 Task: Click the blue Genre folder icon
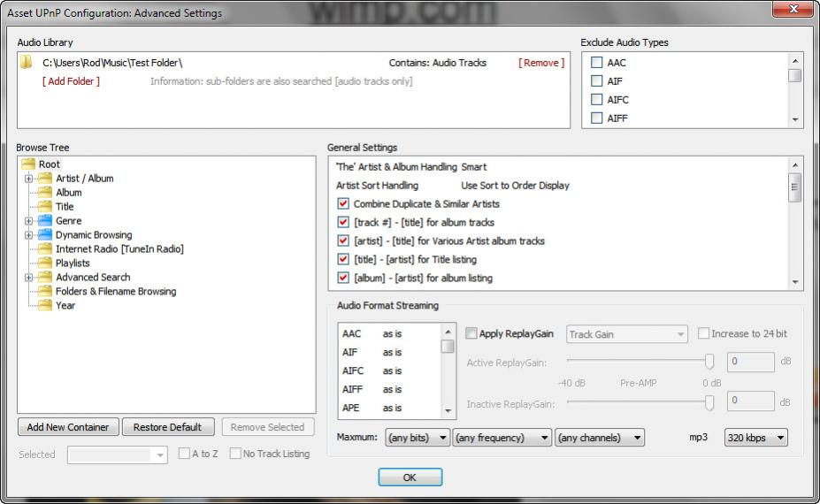45,220
